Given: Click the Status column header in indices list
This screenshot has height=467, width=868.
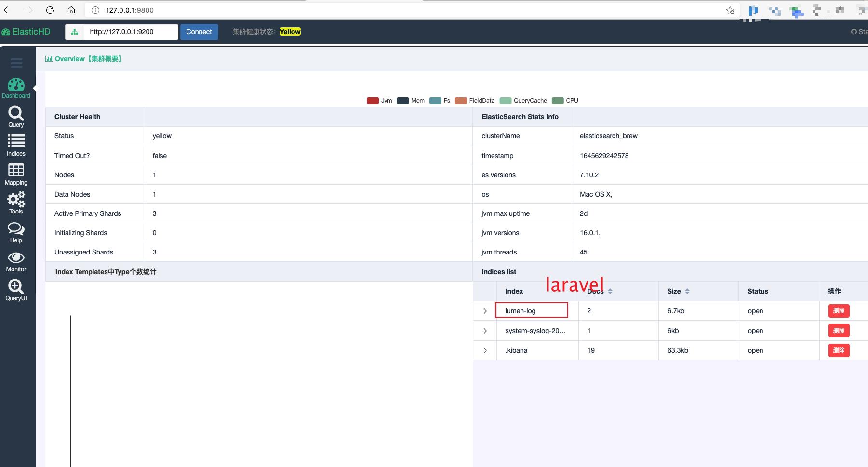Looking at the screenshot, I should pyautogui.click(x=758, y=291).
